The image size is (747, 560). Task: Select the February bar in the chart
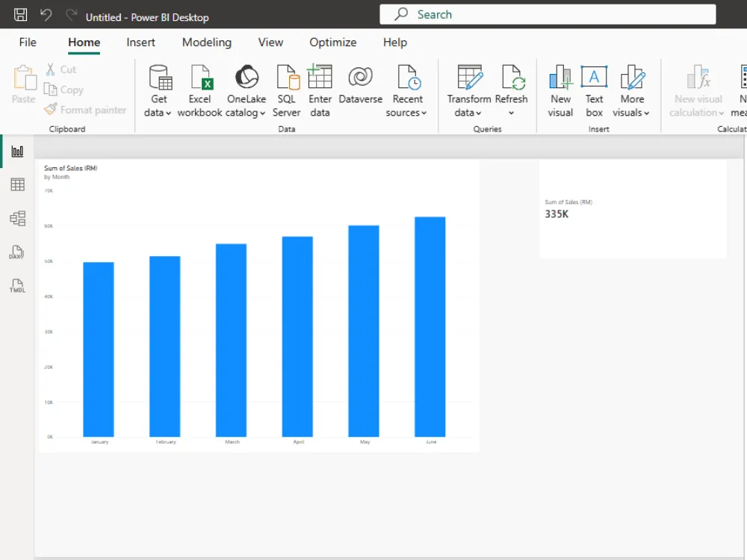pyautogui.click(x=165, y=346)
